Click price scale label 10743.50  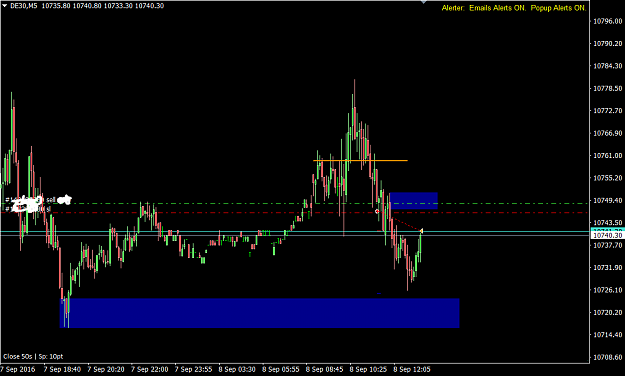pyautogui.click(x=607, y=222)
